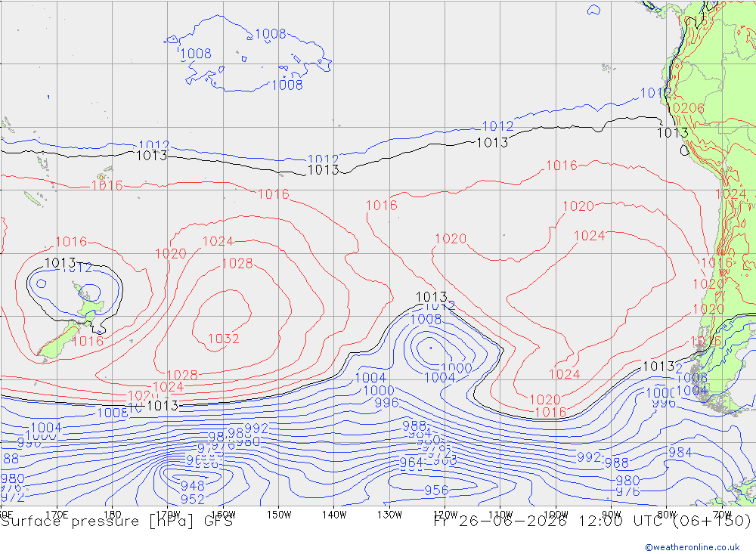Select the 'Surface pressure [hPa] GFS' title
The height and width of the screenshot is (554, 756).
(116, 522)
